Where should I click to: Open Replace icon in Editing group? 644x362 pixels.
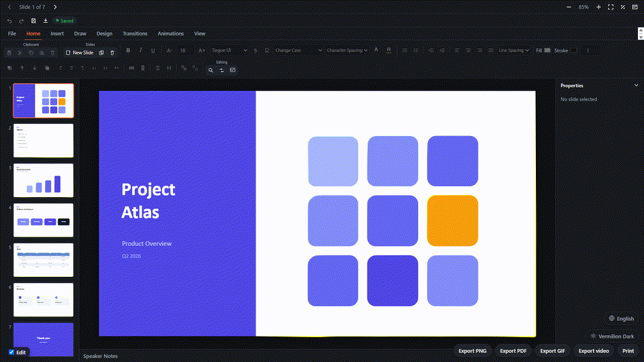pyautogui.click(x=222, y=70)
